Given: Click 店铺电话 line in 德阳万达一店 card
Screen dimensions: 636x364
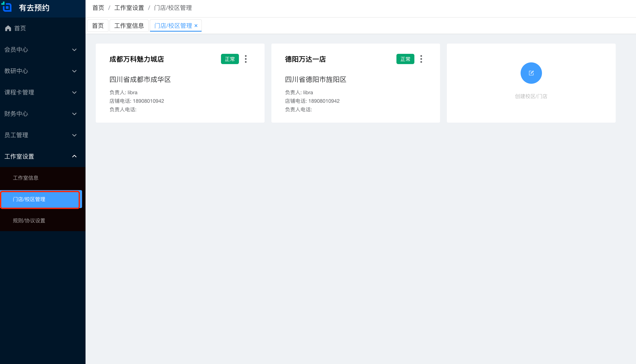Looking at the screenshot, I should (x=312, y=101).
